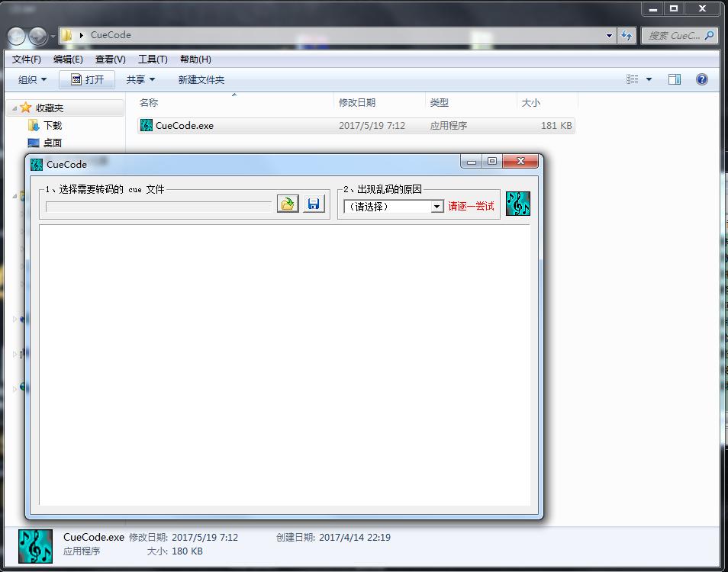Click the CueCode music note logo
Viewport: 728px width, 572px height.
click(517, 204)
